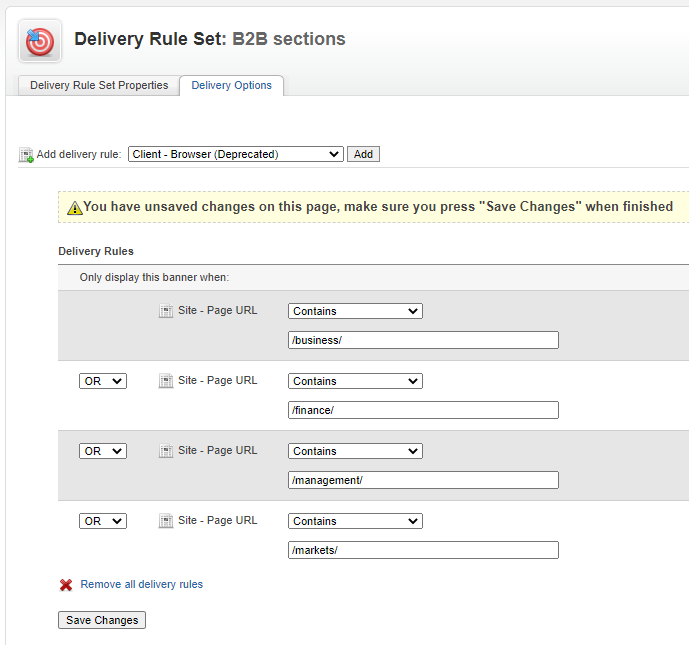Open the Contains dropdown for /markets/ rule

(x=355, y=521)
